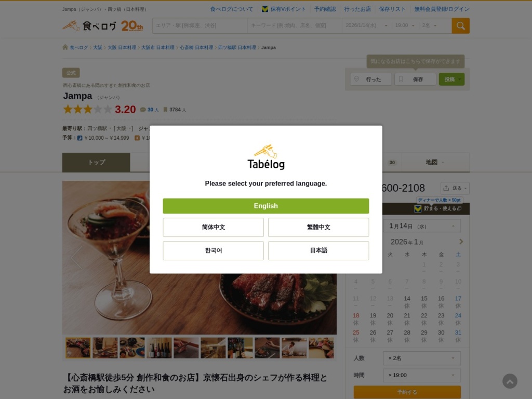The height and width of the screenshot is (399, 532).
Task: Click the share 送る icon button
Action: point(455,188)
